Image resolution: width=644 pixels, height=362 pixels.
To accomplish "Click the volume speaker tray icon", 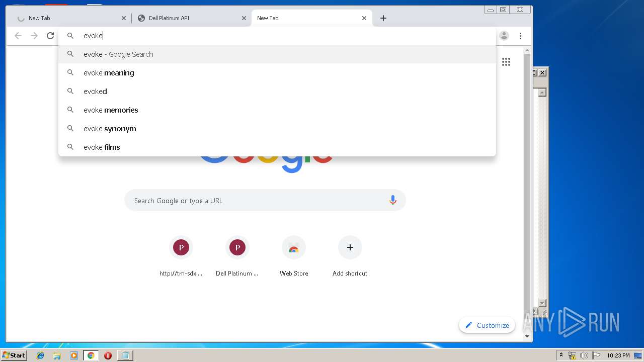I will (x=584, y=355).
